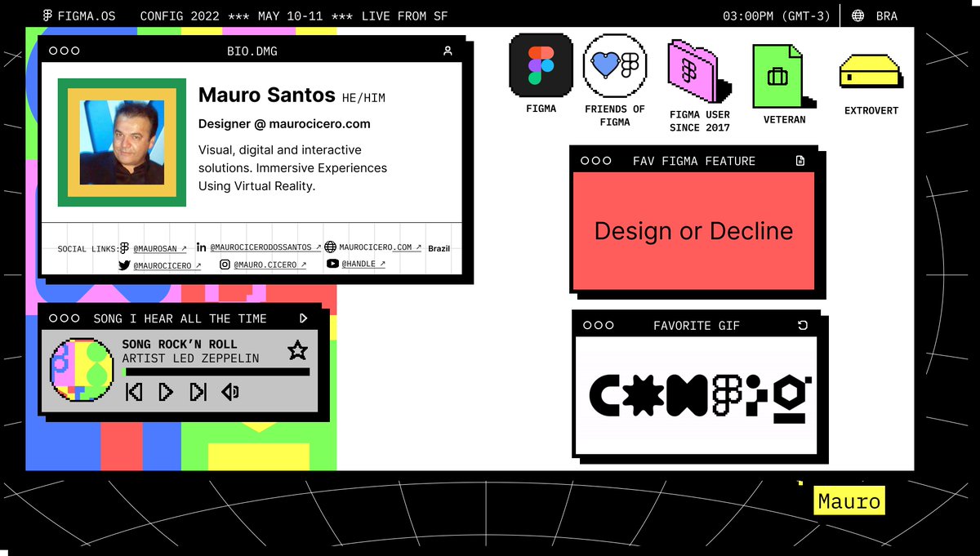Click the FAV FIGMA FEATURE window title
980x556 pixels.
(694, 161)
